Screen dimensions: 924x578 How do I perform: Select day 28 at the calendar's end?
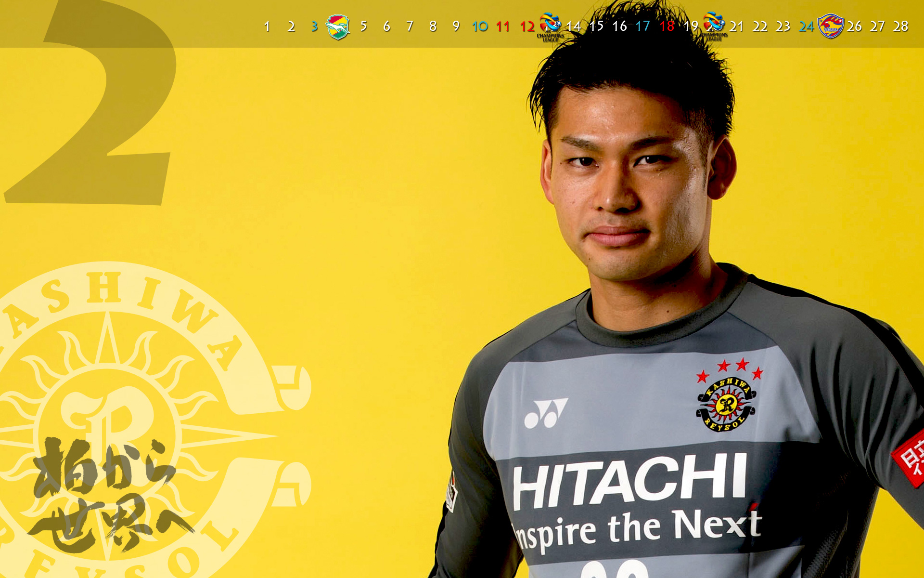pyautogui.click(x=900, y=26)
